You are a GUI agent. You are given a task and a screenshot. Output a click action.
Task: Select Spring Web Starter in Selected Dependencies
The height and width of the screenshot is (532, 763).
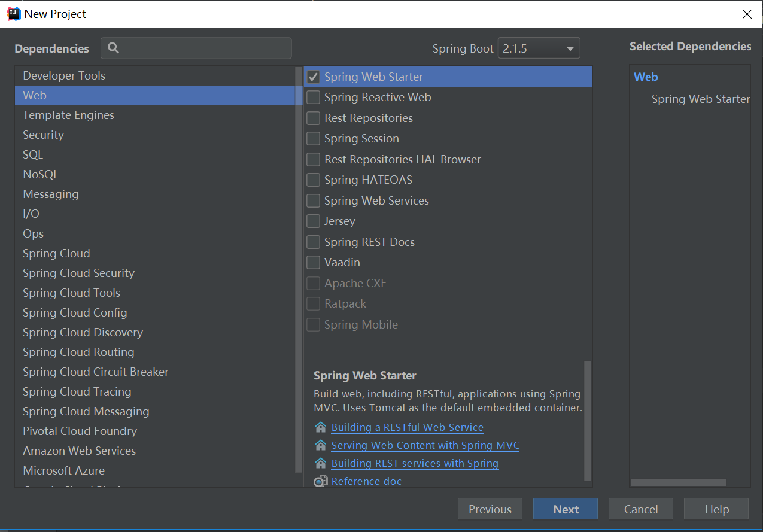[701, 99]
